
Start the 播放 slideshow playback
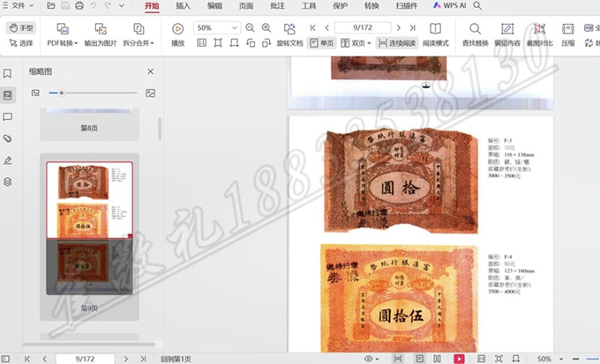[x=177, y=34]
